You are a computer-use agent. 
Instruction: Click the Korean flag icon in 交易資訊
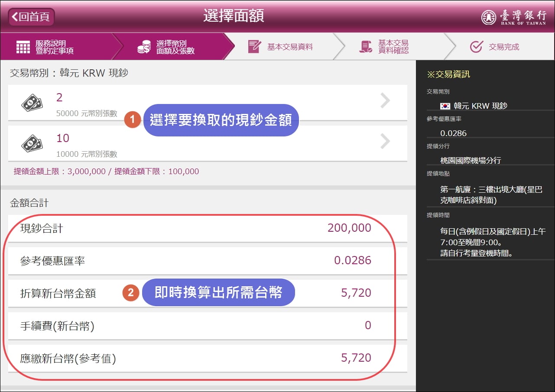445,106
